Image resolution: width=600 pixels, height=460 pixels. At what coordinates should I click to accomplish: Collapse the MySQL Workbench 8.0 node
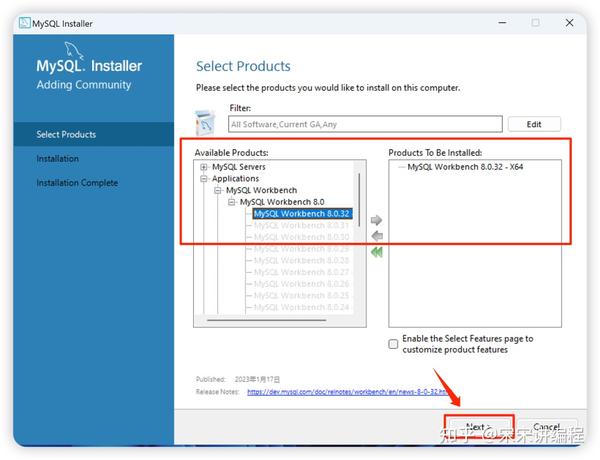pyautogui.click(x=232, y=202)
